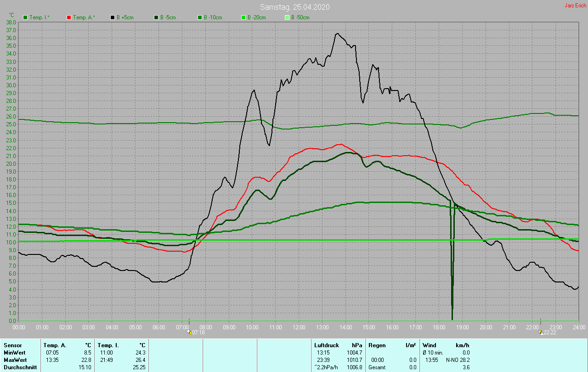
Task: Select the 'B -10cm' legend label
Action: 214,17
